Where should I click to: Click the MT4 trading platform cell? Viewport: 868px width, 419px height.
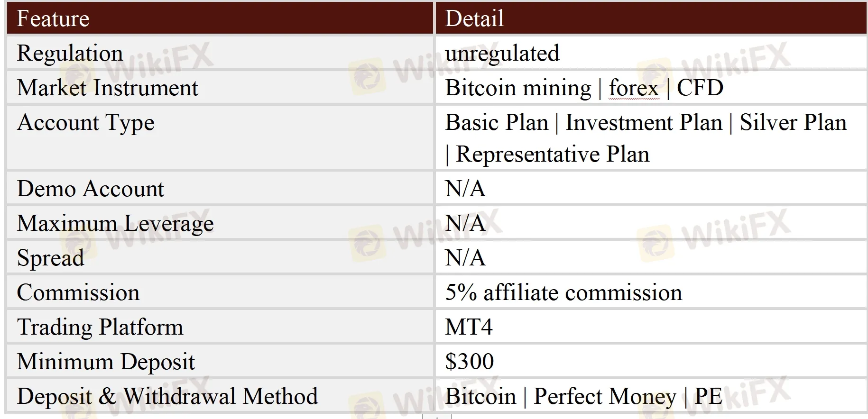(651, 327)
